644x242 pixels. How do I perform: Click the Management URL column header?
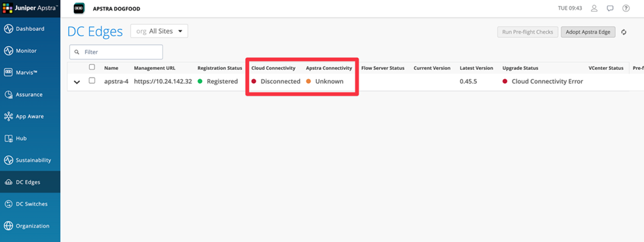[x=155, y=68]
